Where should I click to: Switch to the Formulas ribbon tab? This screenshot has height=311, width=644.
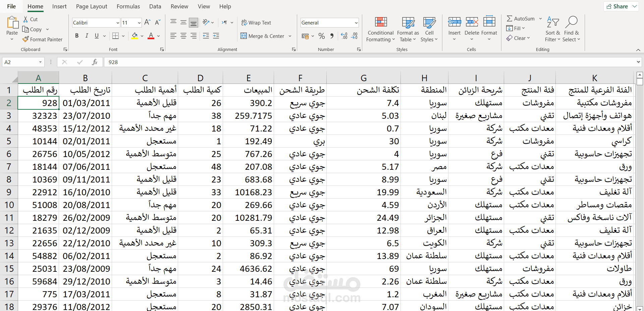pos(128,6)
